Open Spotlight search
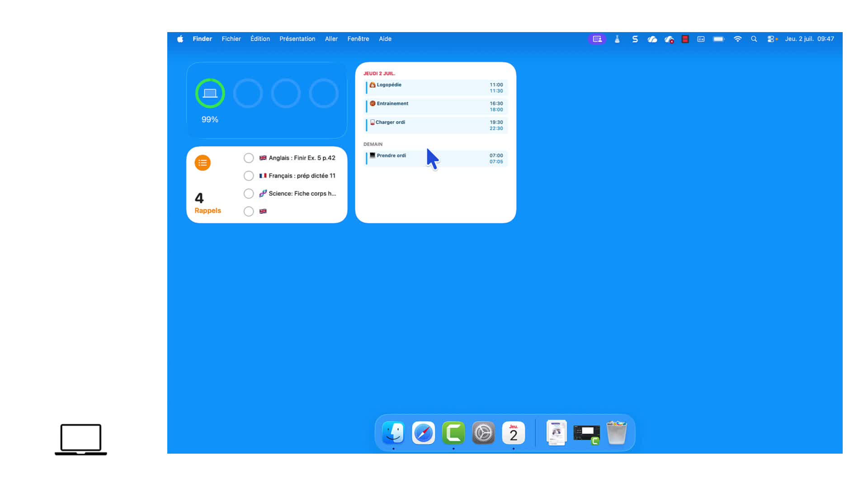868x488 pixels. pos(754,39)
